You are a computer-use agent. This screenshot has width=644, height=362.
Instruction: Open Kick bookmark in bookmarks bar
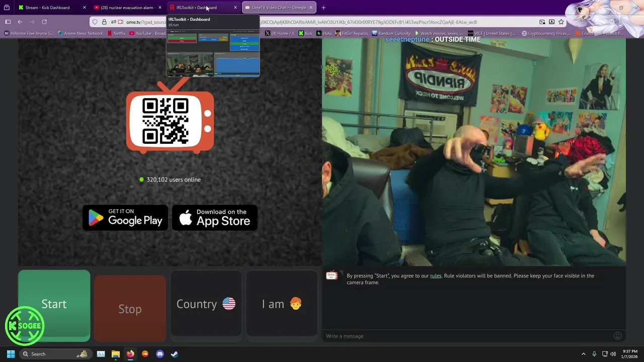point(305,33)
